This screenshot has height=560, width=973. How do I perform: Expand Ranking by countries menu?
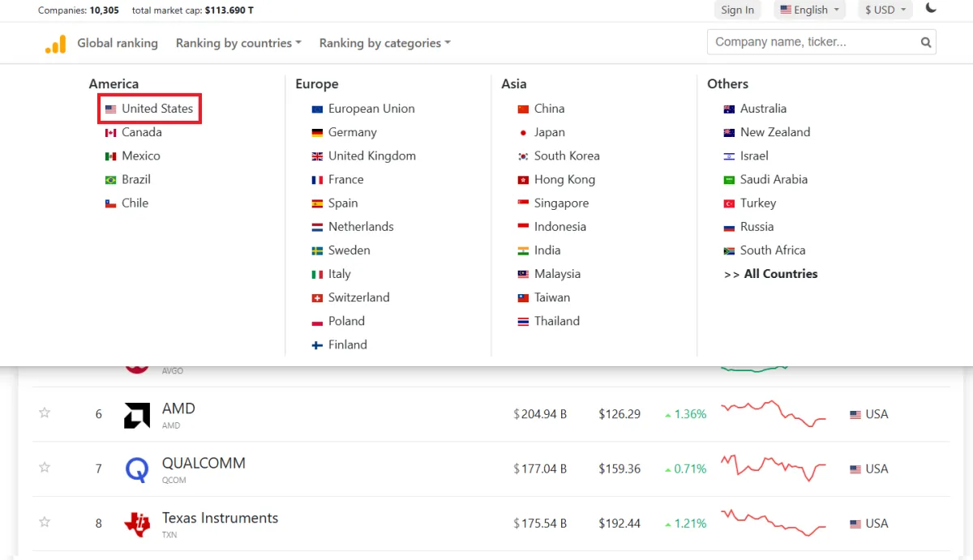pyautogui.click(x=238, y=43)
